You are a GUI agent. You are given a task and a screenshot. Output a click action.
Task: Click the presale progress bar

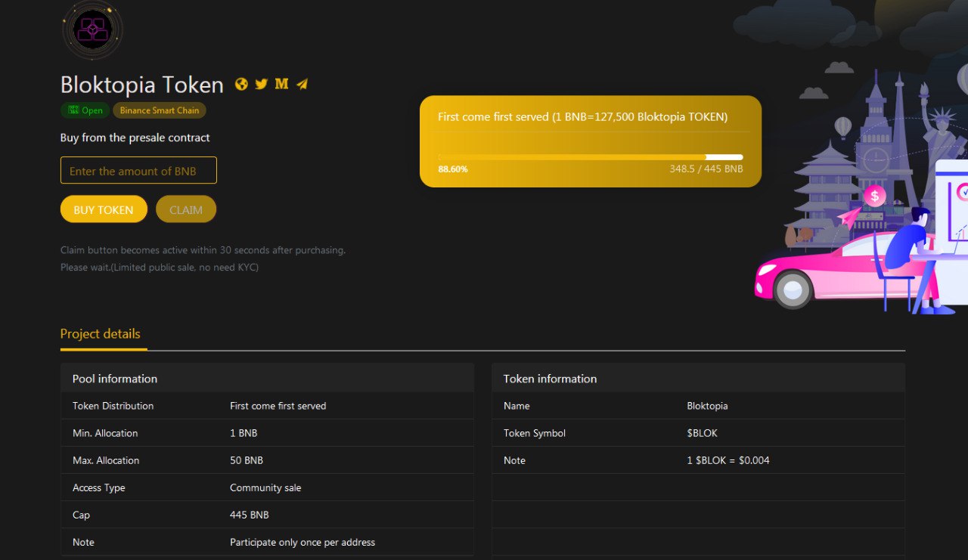pos(591,157)
